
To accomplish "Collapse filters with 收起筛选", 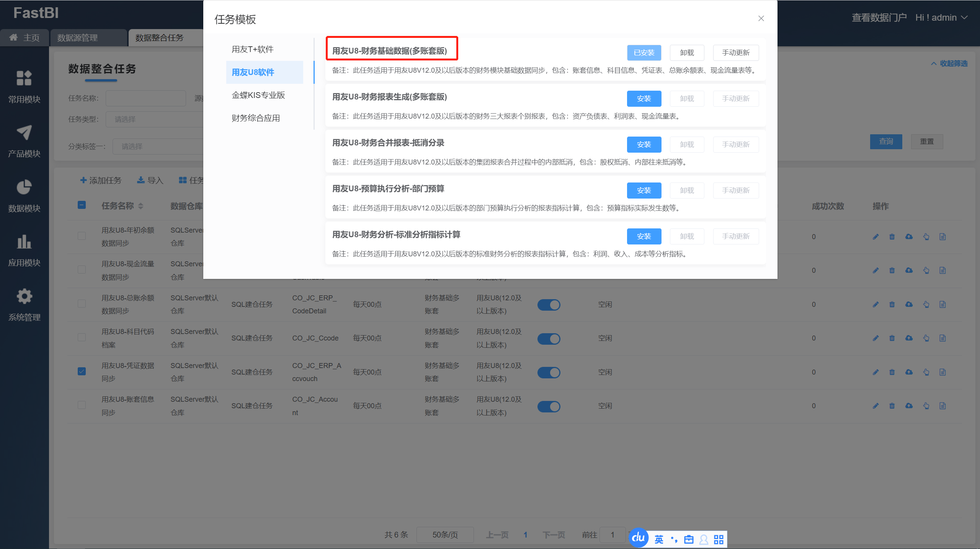I will tap(949, 64).
